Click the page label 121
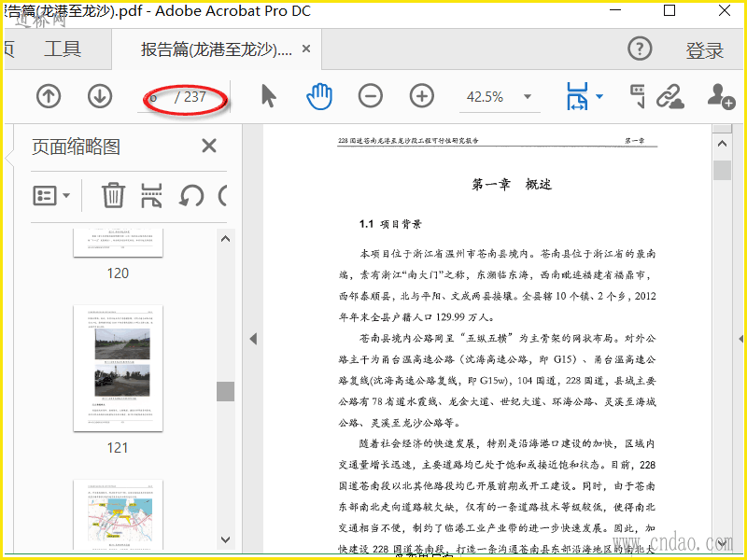This screenshot has height=560, width=747. click(x=118, y=448)
